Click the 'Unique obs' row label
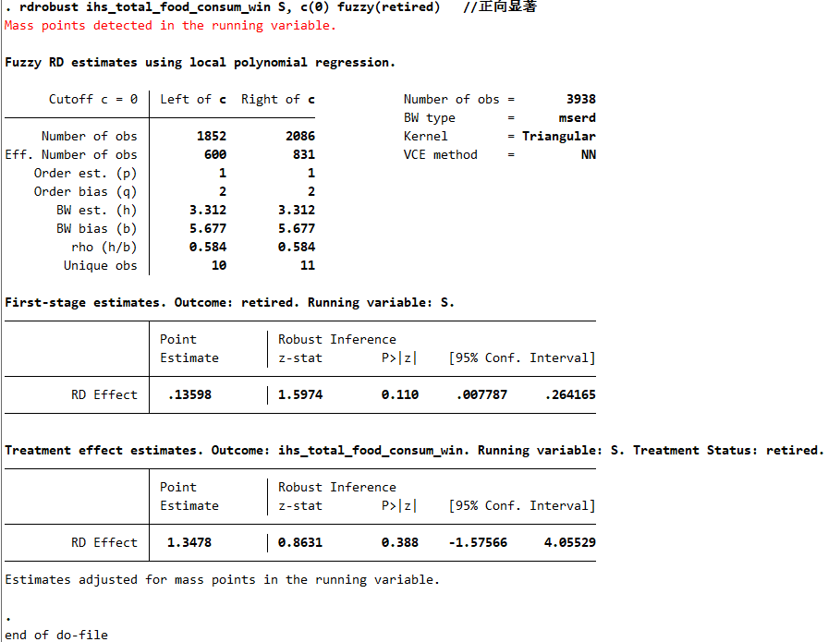The height and width of the screenshot is (642, 840). [x=100, y=266]
